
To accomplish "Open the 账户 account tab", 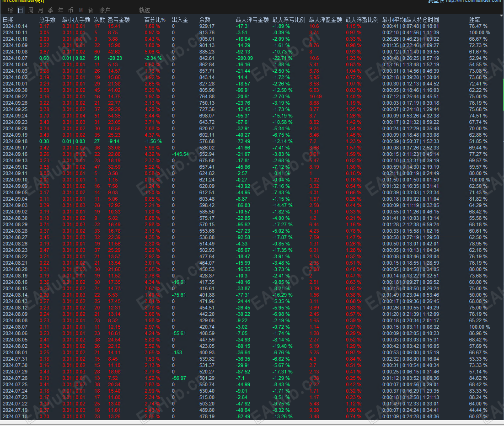I will click(105, 10).
